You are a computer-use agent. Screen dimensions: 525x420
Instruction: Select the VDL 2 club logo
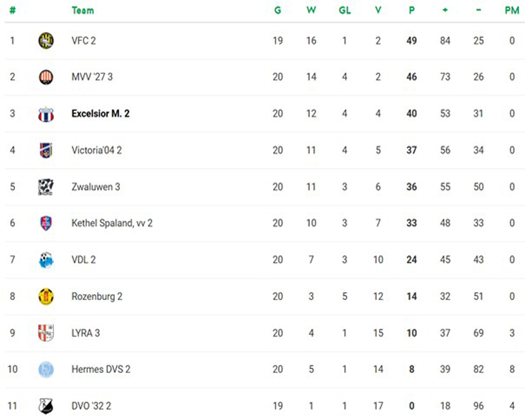(46, 260)
